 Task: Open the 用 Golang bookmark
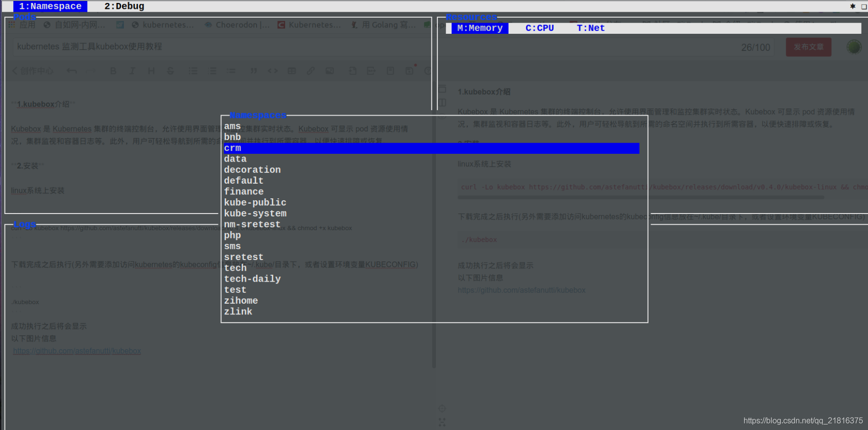pyautogui.click(x=383, y=24)
